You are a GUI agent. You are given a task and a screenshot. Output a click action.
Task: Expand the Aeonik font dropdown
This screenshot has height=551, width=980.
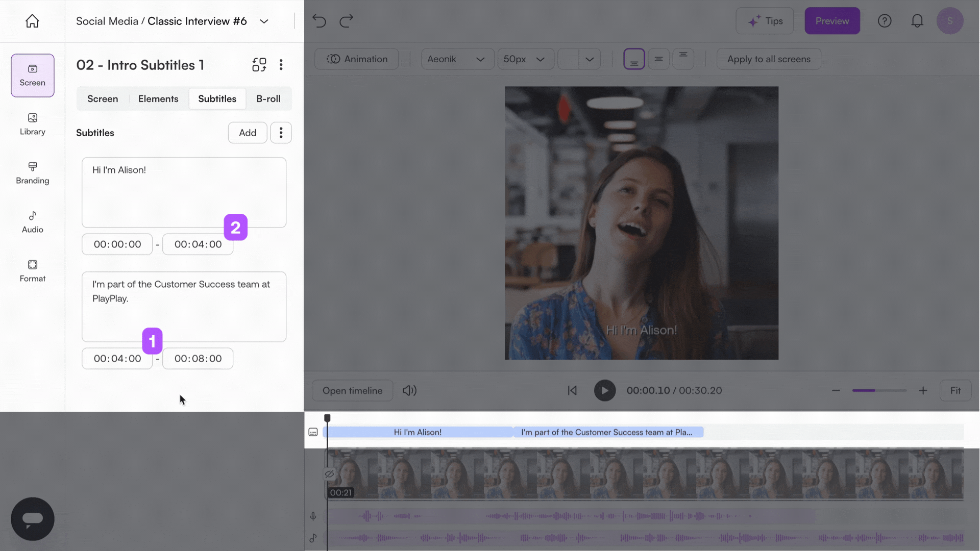tap(457, 59)
